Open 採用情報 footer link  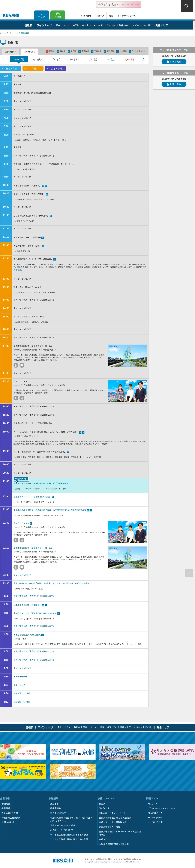click(6, 808)
